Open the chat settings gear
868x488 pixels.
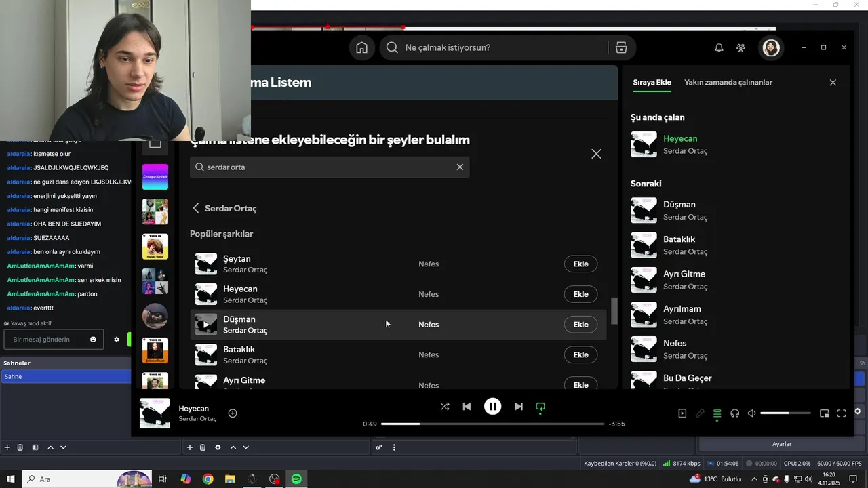tap(116, 340)
